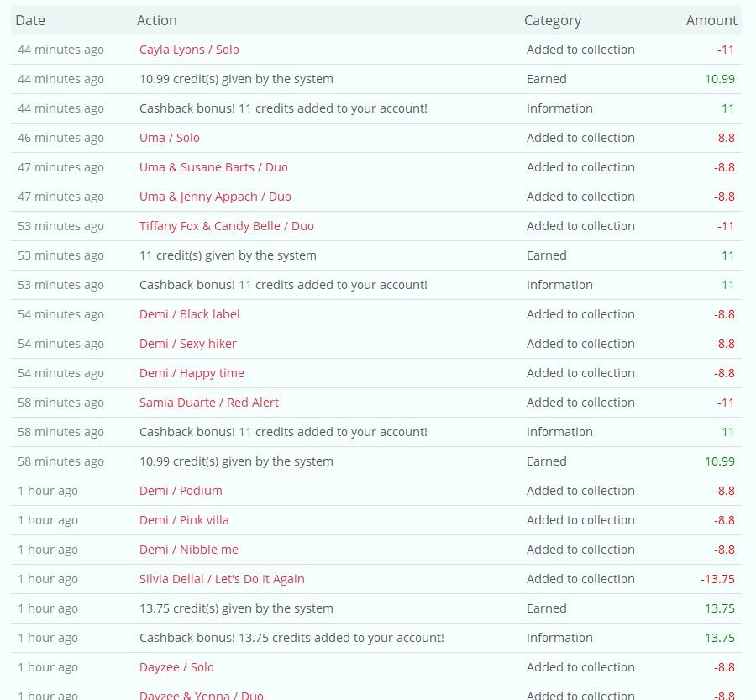Open the Demi / Sexy hiker link

pyautogui.click(x=187, y=344)
